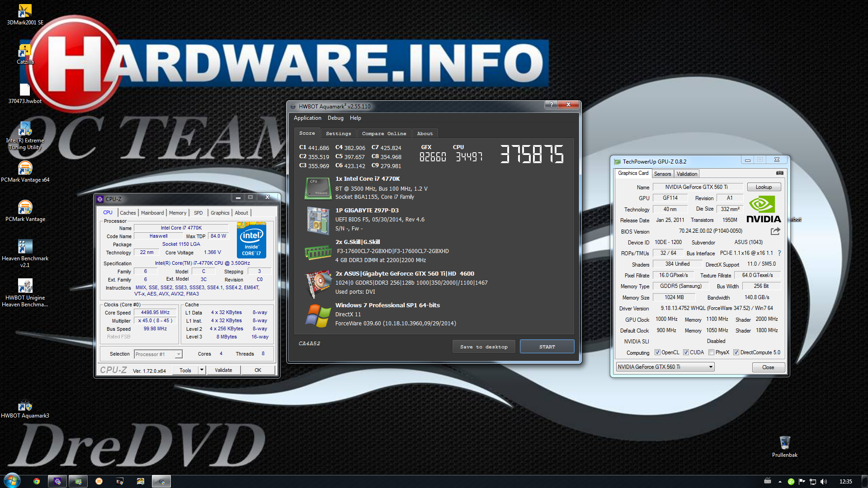Launch Heaven Benchmark v2.1 shortcut
868x488 pixels.
(25, 253)
